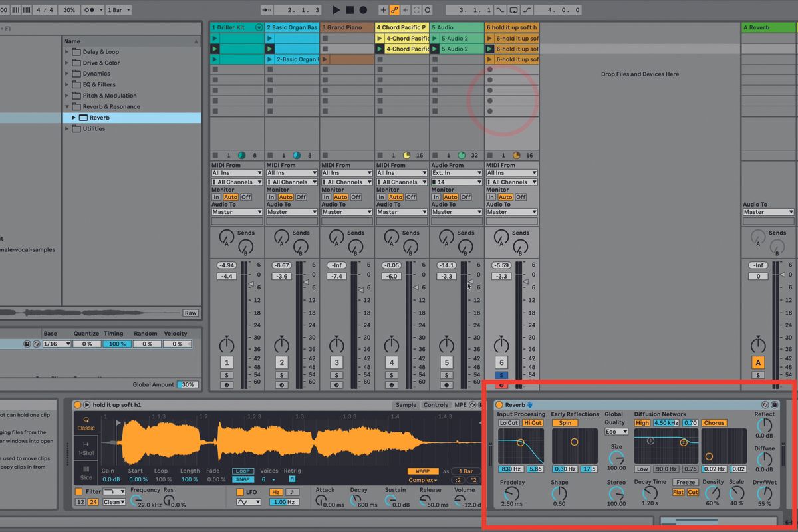The width and height of the screenshot is (798, 532).
Task: Open the Eco quality dropdown in Reverb
Action: [x=616, y=431]
